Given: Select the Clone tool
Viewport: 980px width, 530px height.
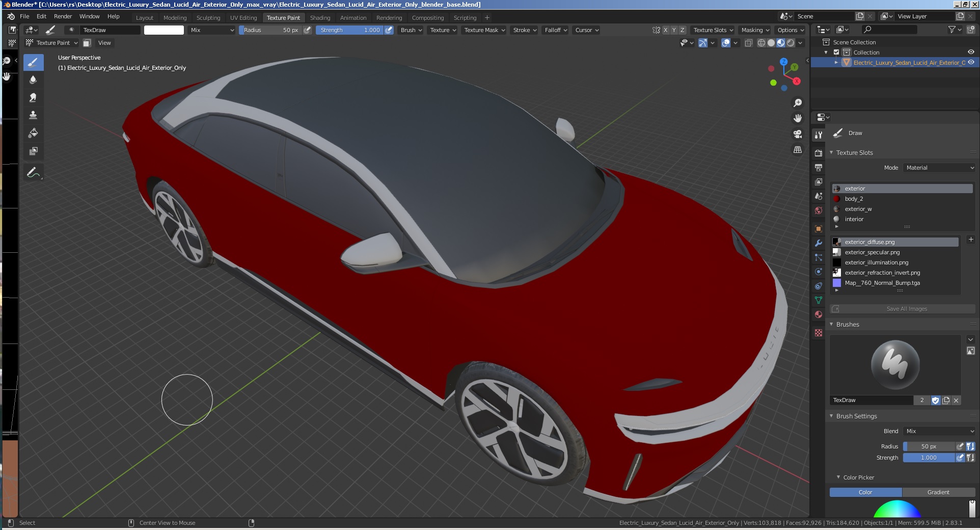Looking at the screenshot, I should pos(33,115).
